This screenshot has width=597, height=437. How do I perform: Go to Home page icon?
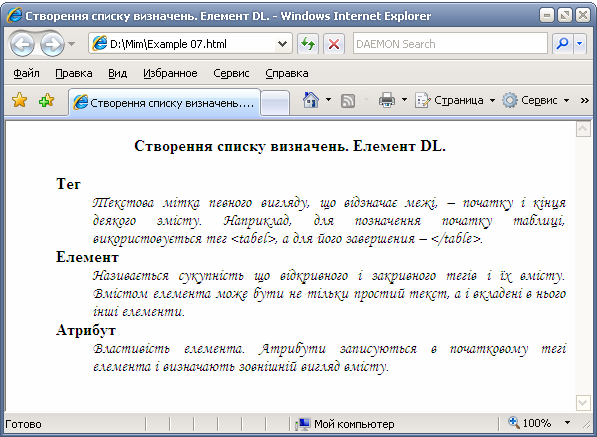point(311,100)
